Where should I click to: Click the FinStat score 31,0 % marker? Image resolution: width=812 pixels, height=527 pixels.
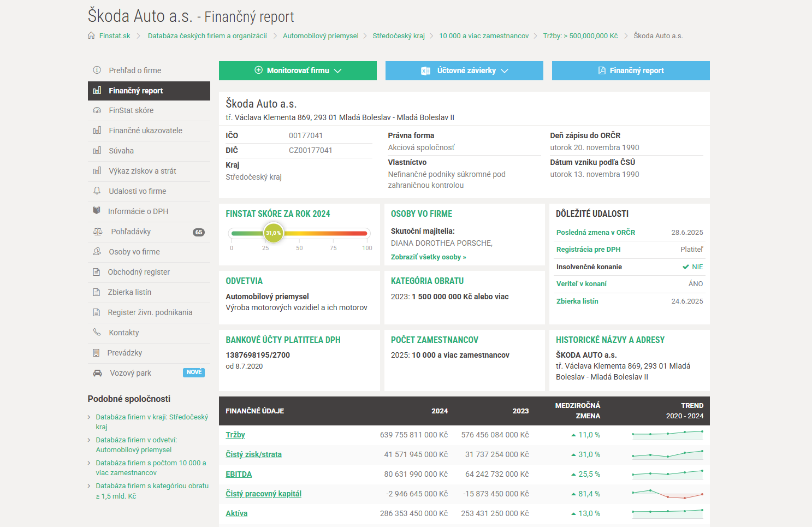273,233
